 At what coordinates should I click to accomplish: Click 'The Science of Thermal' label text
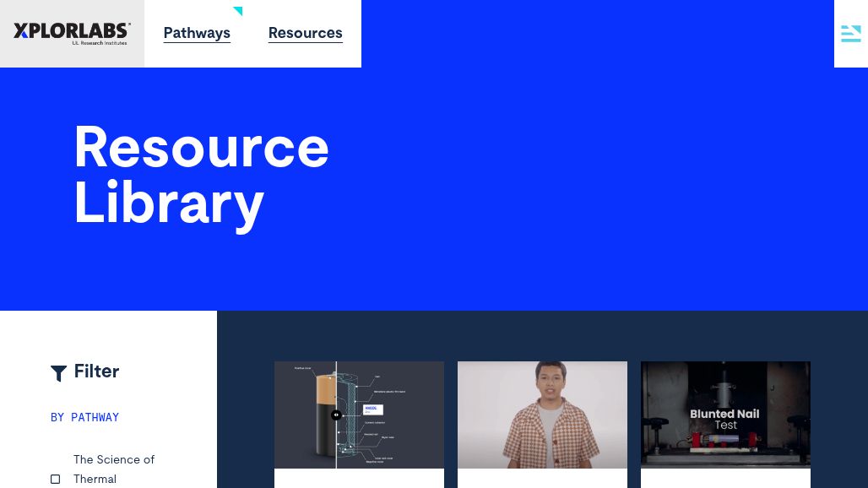(x=114, y=469)
